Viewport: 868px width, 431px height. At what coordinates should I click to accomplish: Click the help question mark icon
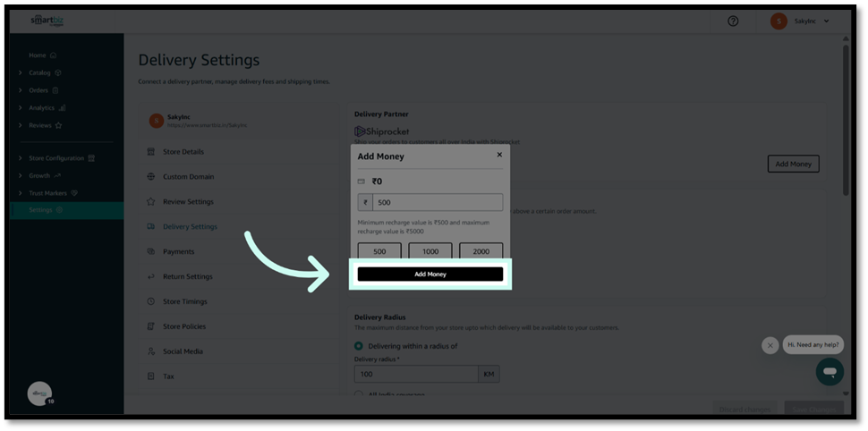(x=733, y=21)
